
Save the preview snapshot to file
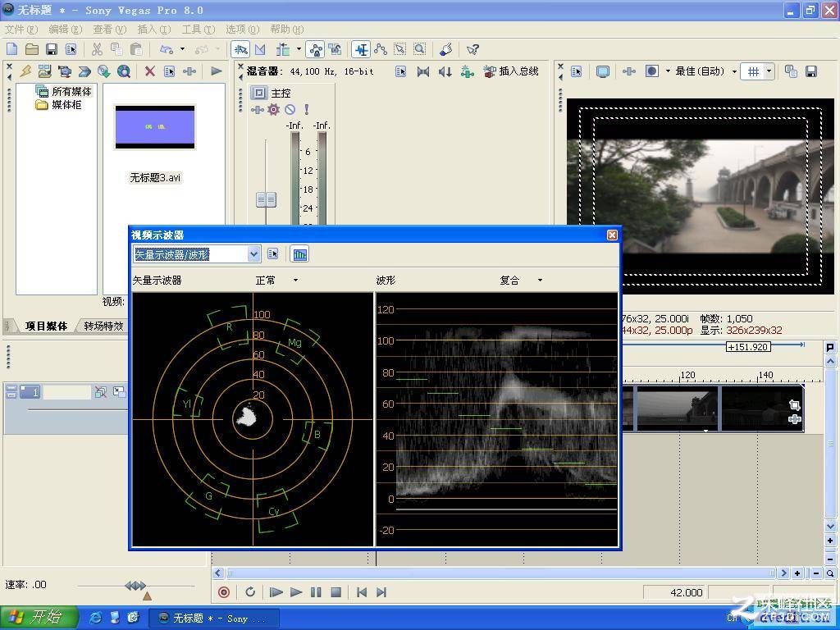[x=811, y=72]
